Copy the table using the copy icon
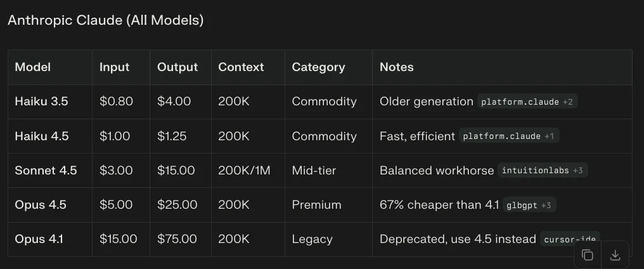The width and height of the screenshot is (644, 269). point(588,255)
